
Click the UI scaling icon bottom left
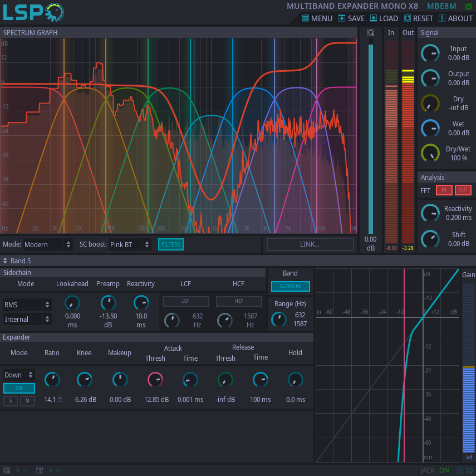tap(7, 470)
